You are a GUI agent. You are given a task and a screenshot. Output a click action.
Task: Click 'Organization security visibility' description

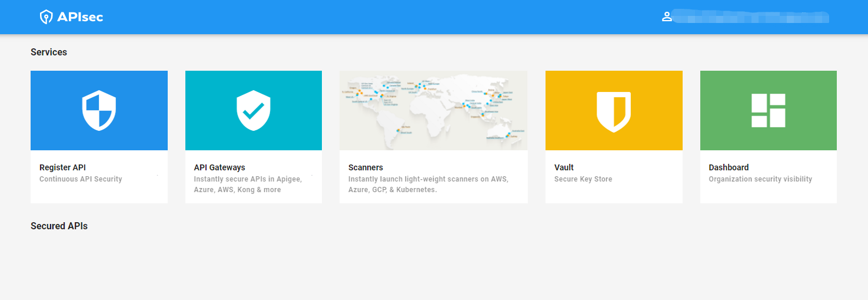coord(760,179)
